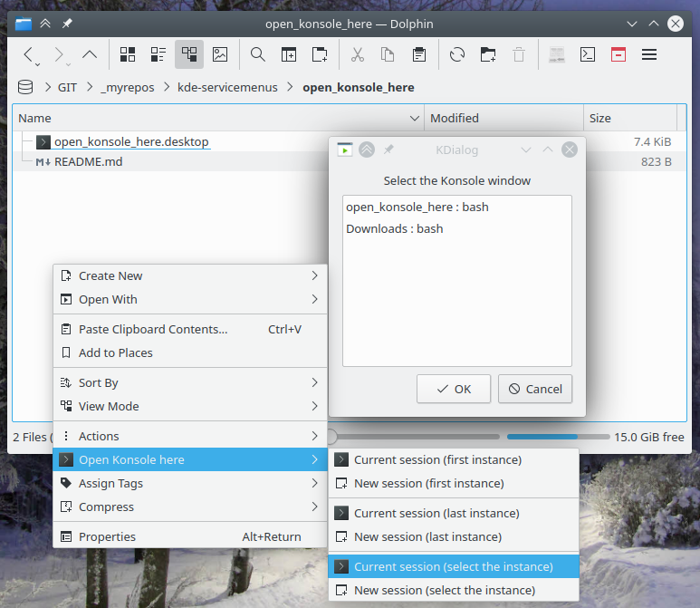
Task: Navigate to the kde-servicemenus breadcrumb
Action: point(227,88)
